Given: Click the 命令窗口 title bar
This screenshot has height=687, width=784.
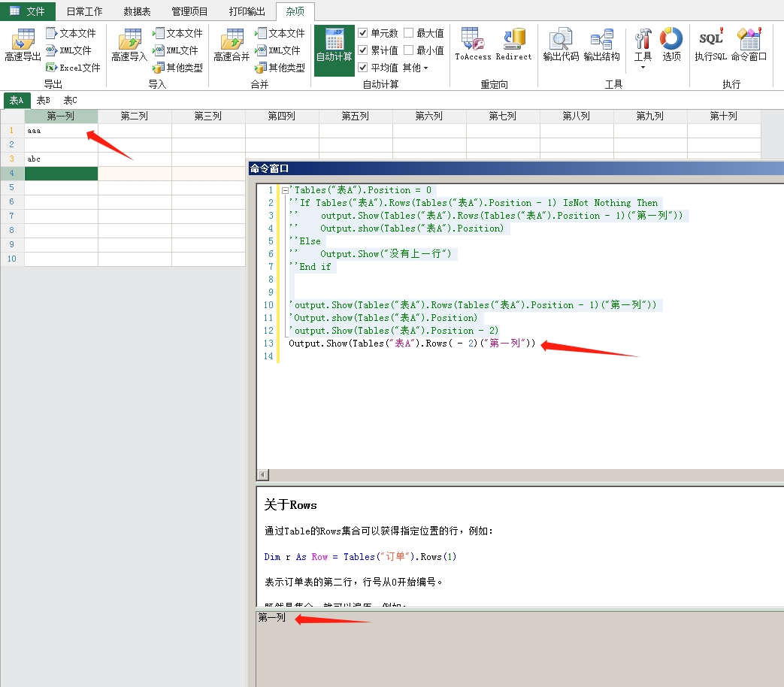Looking at the screenshot, I should click(516, 168).
